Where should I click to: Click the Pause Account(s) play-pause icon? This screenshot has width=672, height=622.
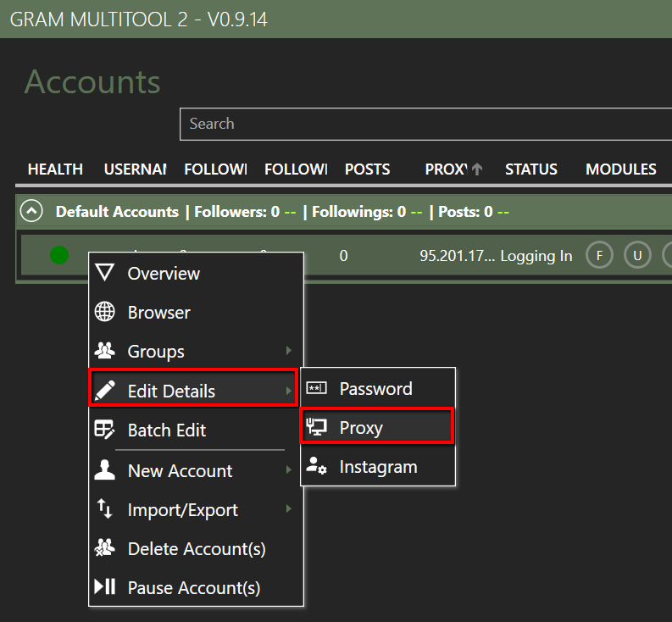(x=104, y=586)
